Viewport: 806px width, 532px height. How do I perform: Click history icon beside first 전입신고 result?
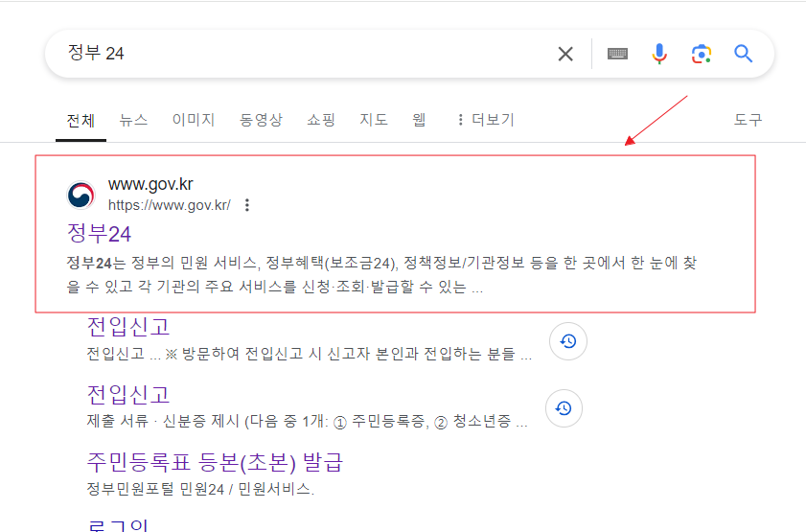coord(568,341)
